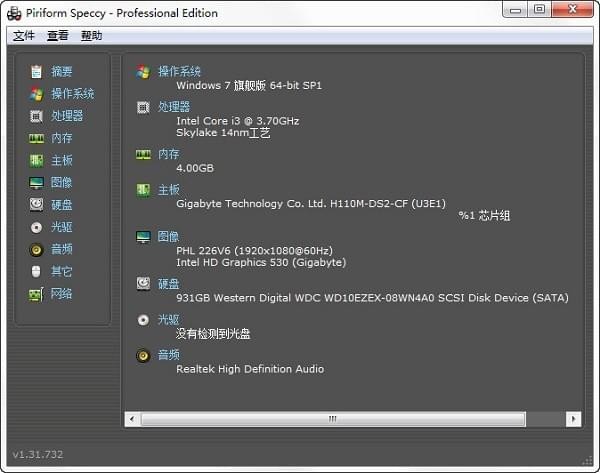Click the optical disc icon in summary panel
Viewport: 600px width, 473px height.
click(x=143, y=320)
